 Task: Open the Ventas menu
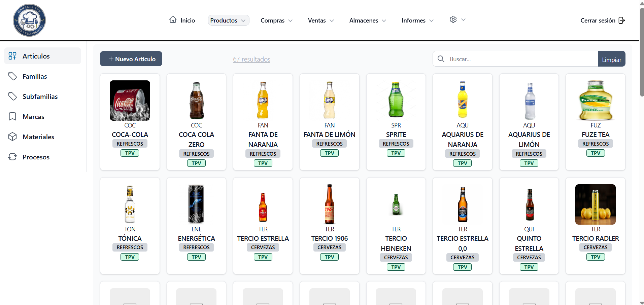(320, 21)
